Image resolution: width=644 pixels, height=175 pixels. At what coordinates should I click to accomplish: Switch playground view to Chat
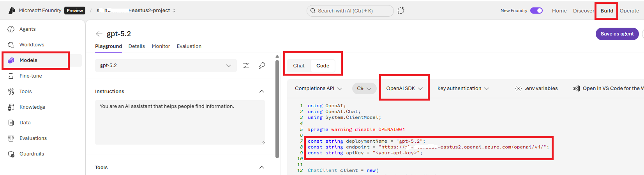(299, 66)
